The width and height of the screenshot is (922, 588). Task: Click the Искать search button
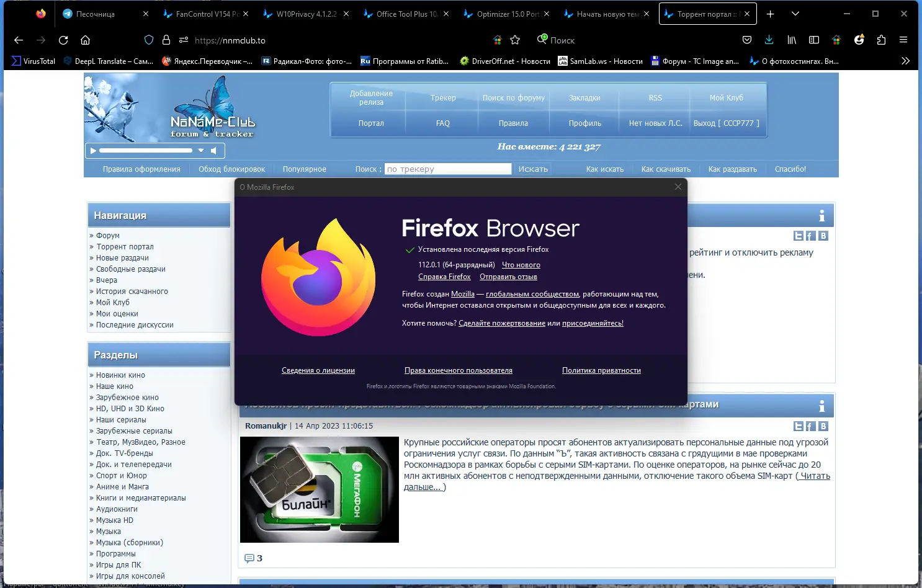tap(533, 169)
